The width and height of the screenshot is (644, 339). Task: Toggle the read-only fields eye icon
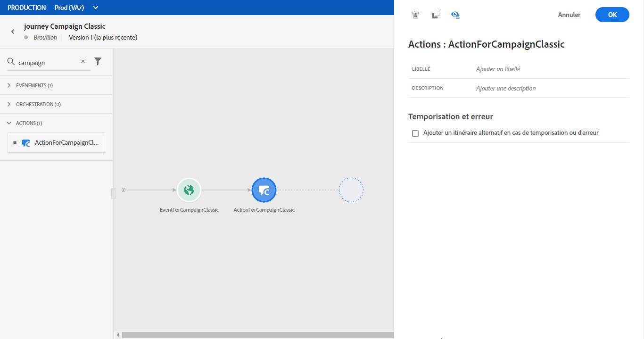point(455,15)
